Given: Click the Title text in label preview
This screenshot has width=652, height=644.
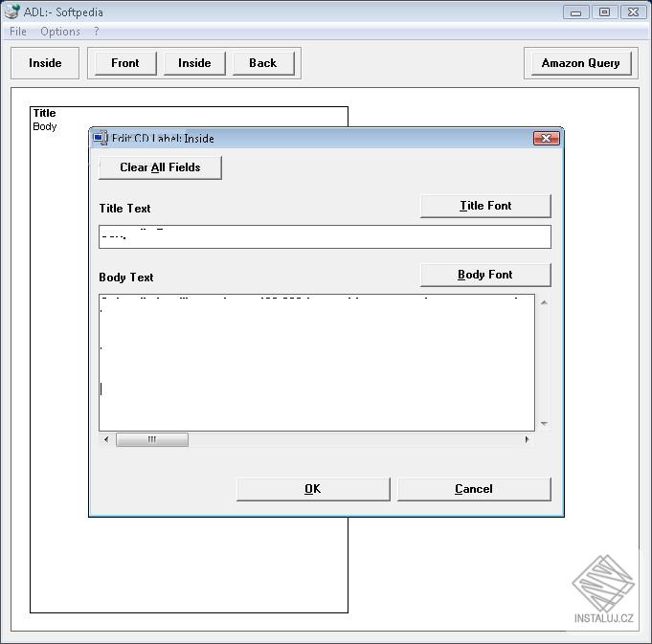Looking at the screenshot, I should 44,113.
